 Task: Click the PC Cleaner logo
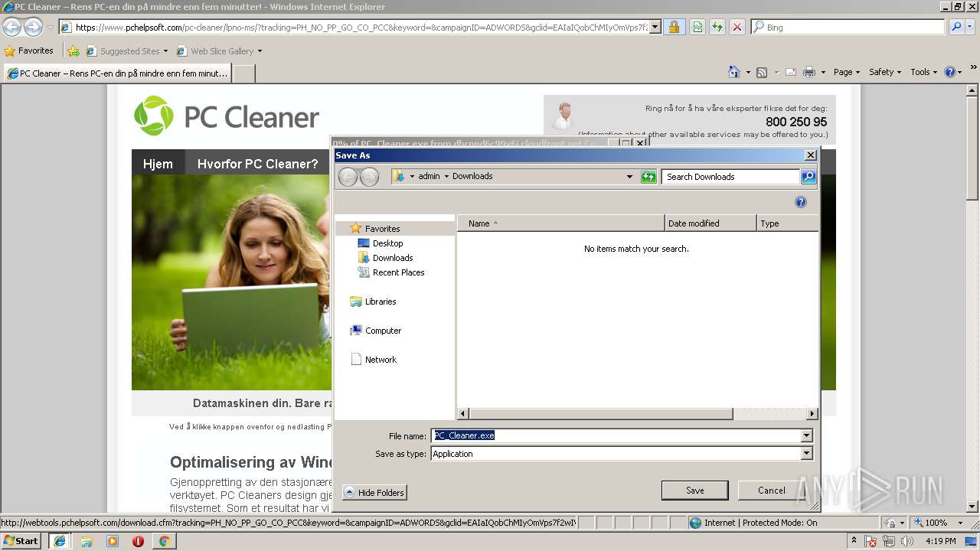pyautogui.click(x=227, y=116)
